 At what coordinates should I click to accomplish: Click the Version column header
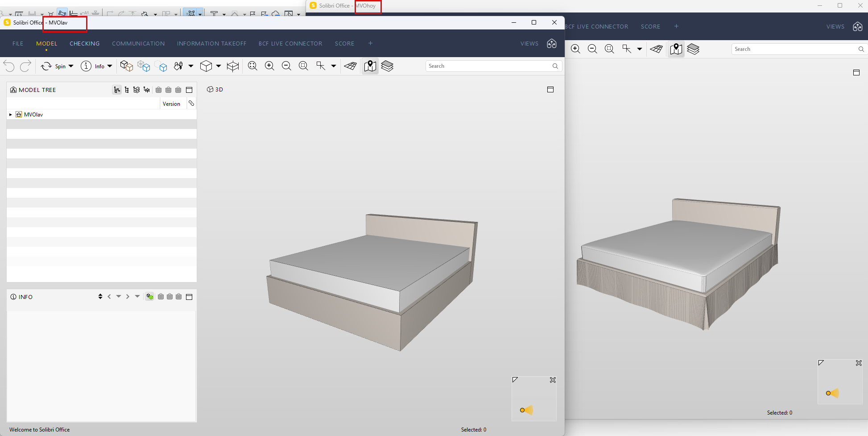coord(171,104)
